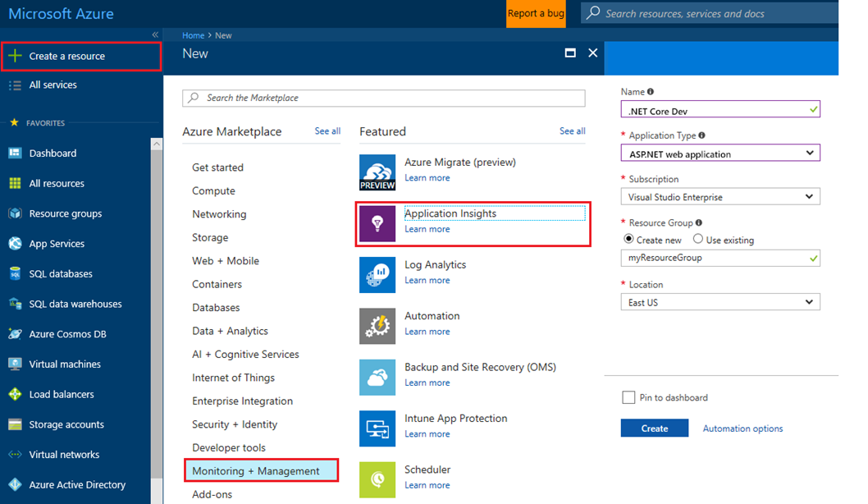The height and width of the screenshot is (504, 868).
Task: Open the Load balancers diamond icon
Action: (15, 394)
